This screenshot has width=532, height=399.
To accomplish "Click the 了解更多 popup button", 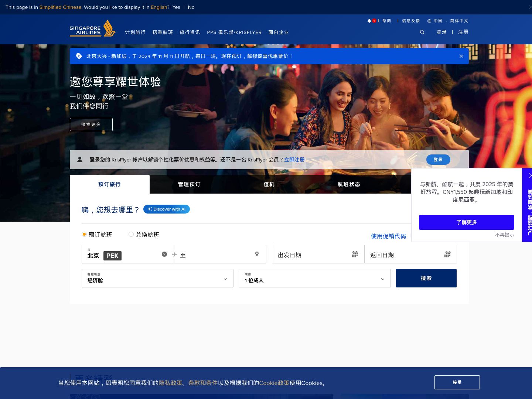I will (467, 222).
